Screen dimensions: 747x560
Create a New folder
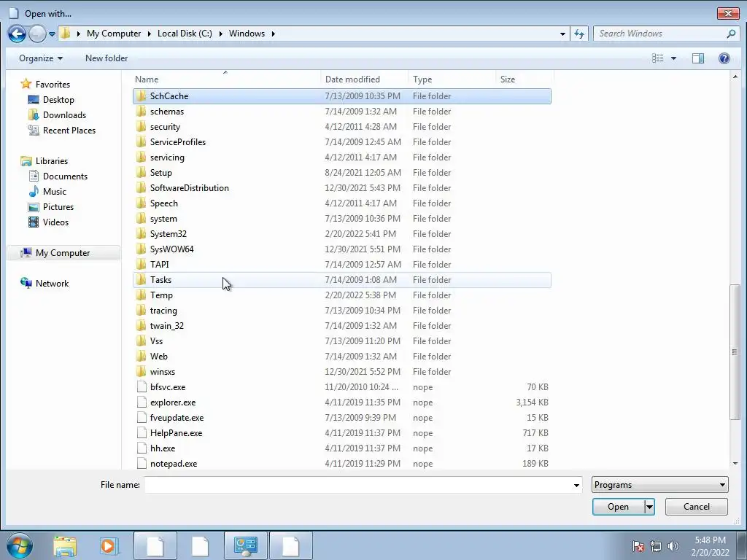tap(107, 58)
